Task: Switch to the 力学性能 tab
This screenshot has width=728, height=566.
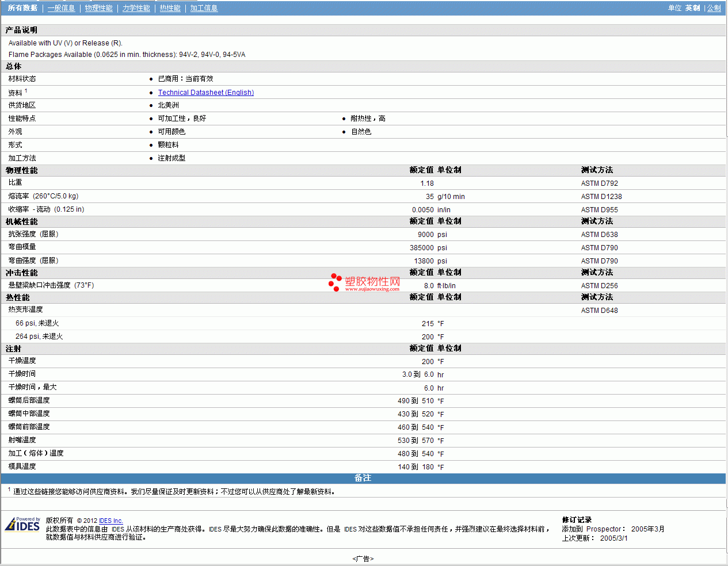Action: coord(136,8)
